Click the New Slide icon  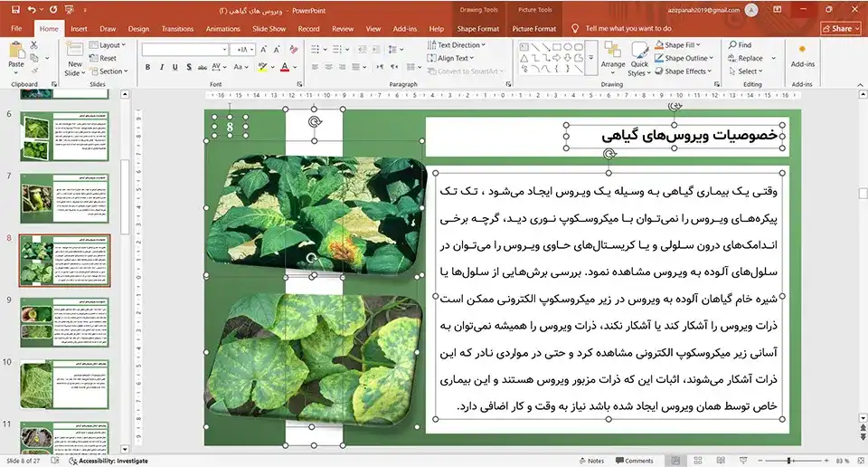74,51
